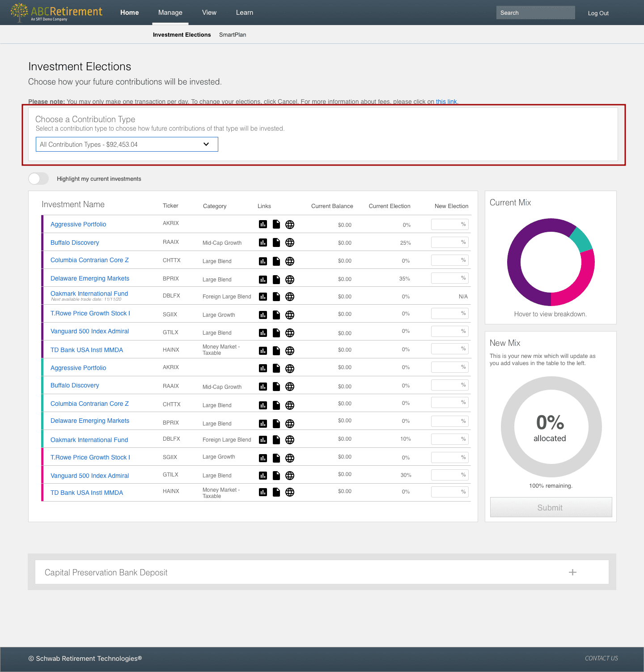Follow 'this link' about fees
644x672 pixels.
point(446,102)
